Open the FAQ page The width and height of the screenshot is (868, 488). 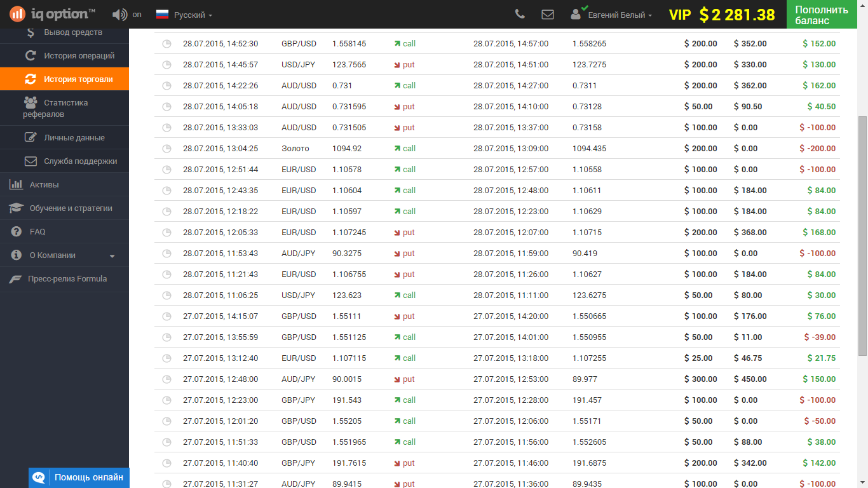(37, 232)
